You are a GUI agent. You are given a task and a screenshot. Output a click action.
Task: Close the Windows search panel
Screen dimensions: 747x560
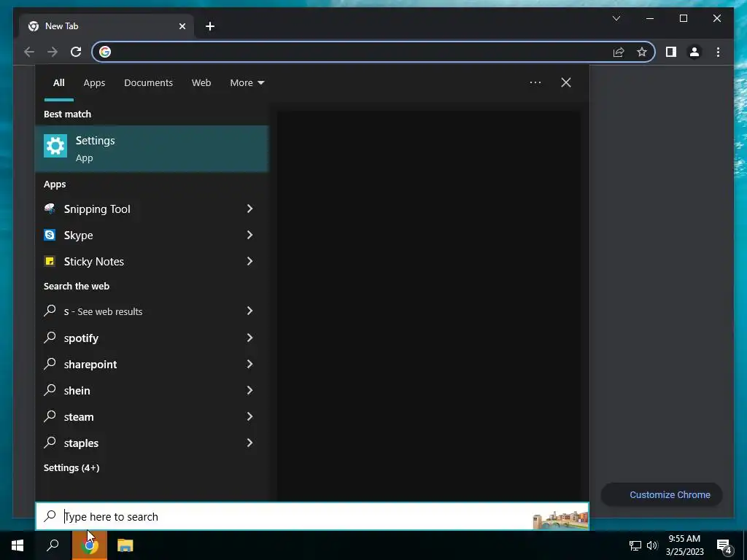(566, 82)
